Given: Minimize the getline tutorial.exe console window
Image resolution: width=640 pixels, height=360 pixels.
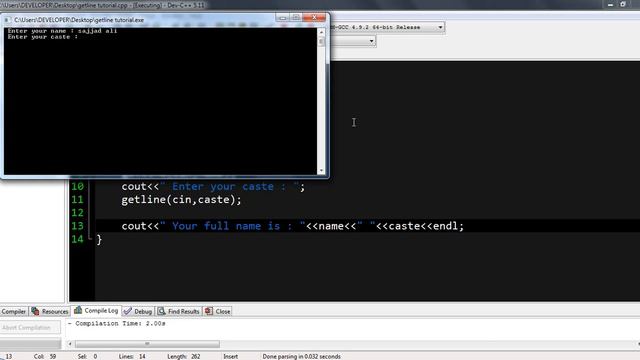Looking at the screenshot, I should pyautogui.click(x=282, y=18).
